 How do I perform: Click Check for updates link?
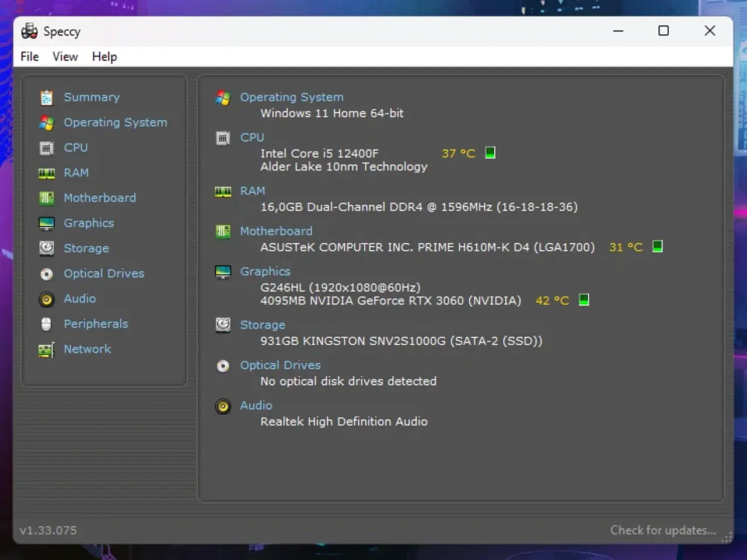point(663,530)
